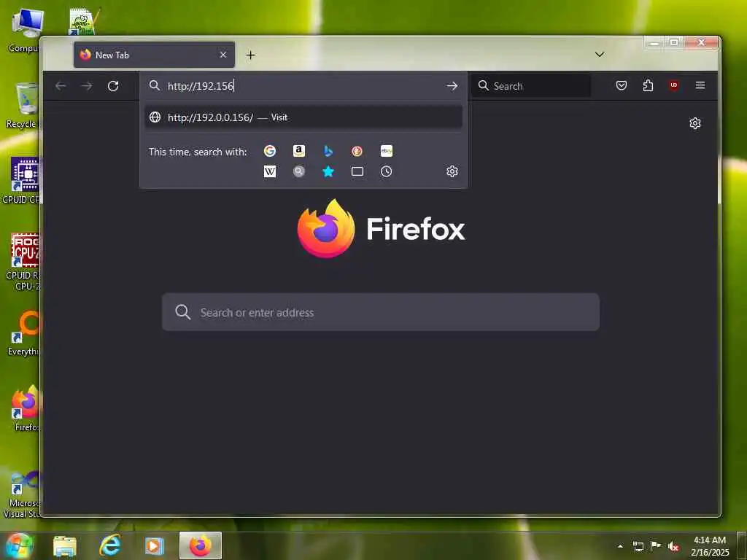Open Windows Explorer from the taskbar
Viewport: 747px width, 560px height.
(65, 545)
